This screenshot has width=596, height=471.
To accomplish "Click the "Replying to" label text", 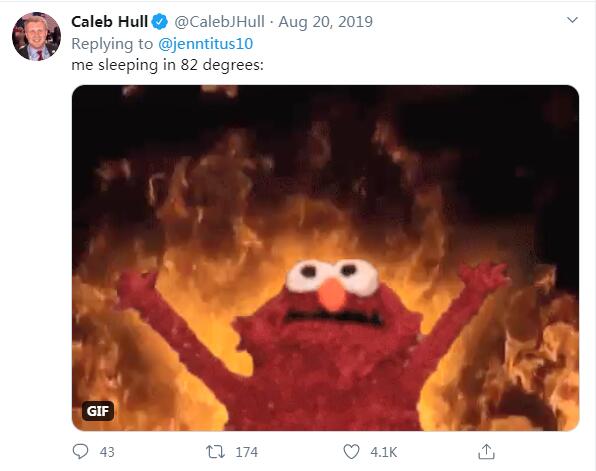I will coord(112,44).
